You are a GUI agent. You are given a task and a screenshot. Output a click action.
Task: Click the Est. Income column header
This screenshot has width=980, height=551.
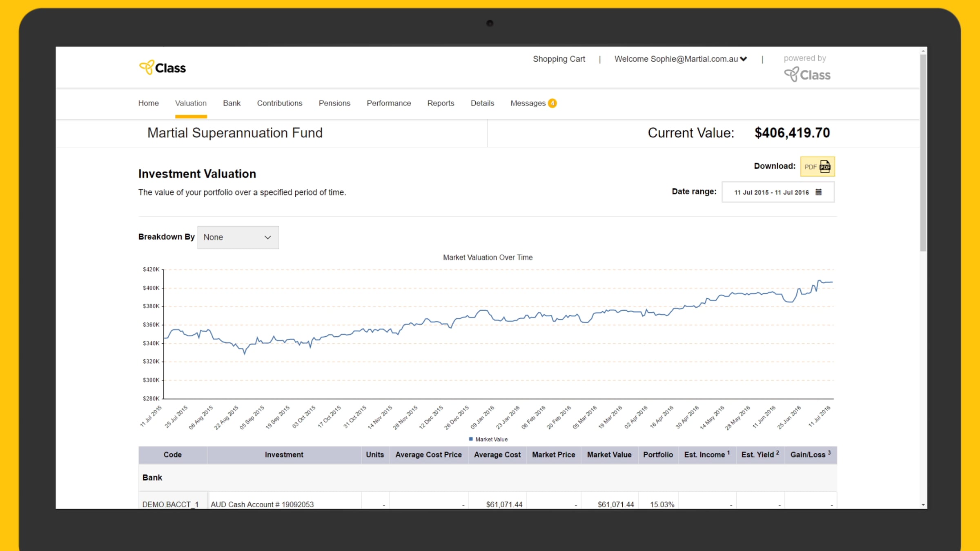pos(707,455)
